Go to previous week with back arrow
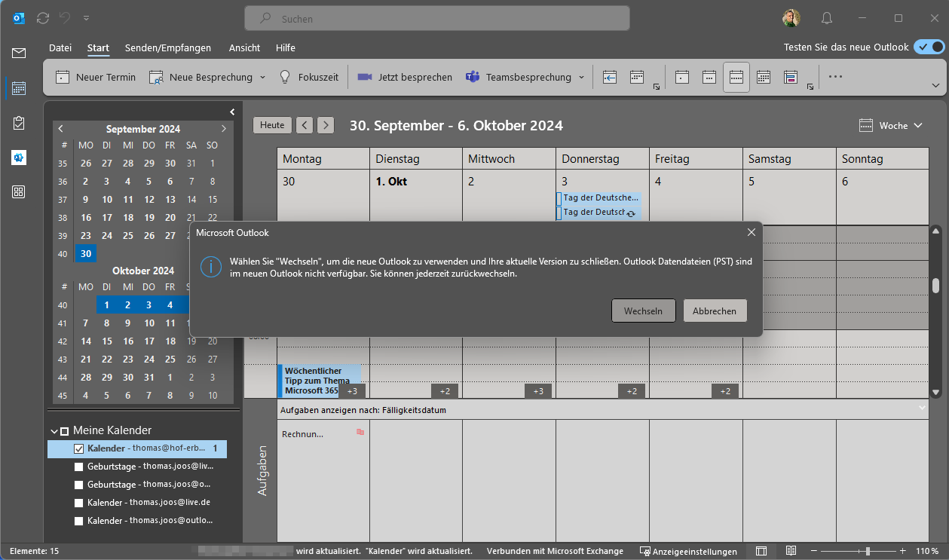The width and height of the screenshot is (949, 560). click(305, 125)
